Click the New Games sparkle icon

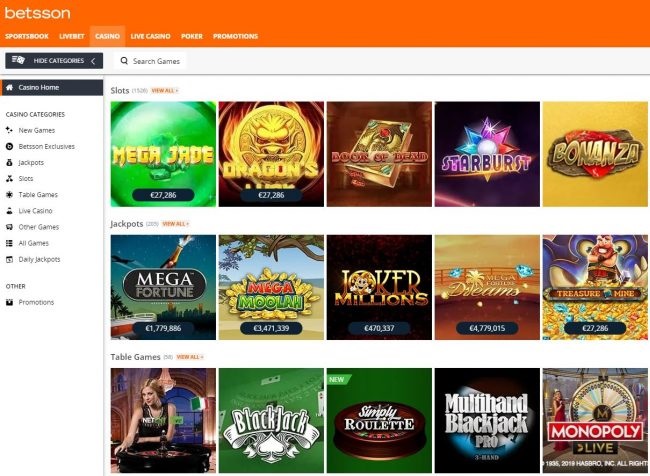[9, 130]
